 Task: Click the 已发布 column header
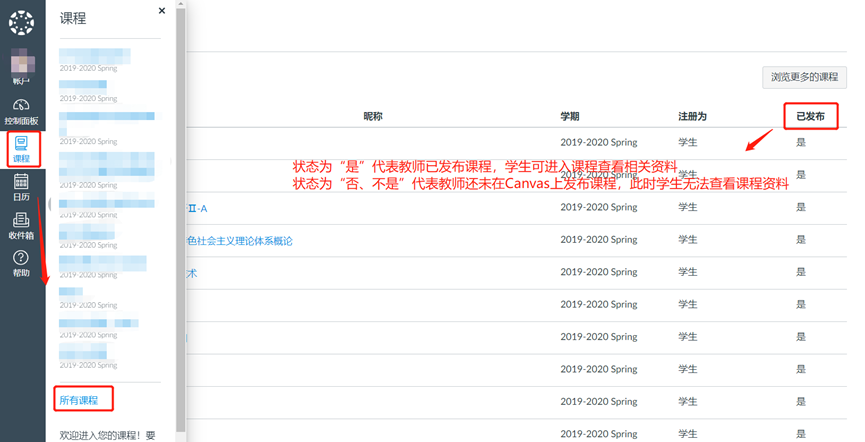pyautogui.click(x=810, y=117)
